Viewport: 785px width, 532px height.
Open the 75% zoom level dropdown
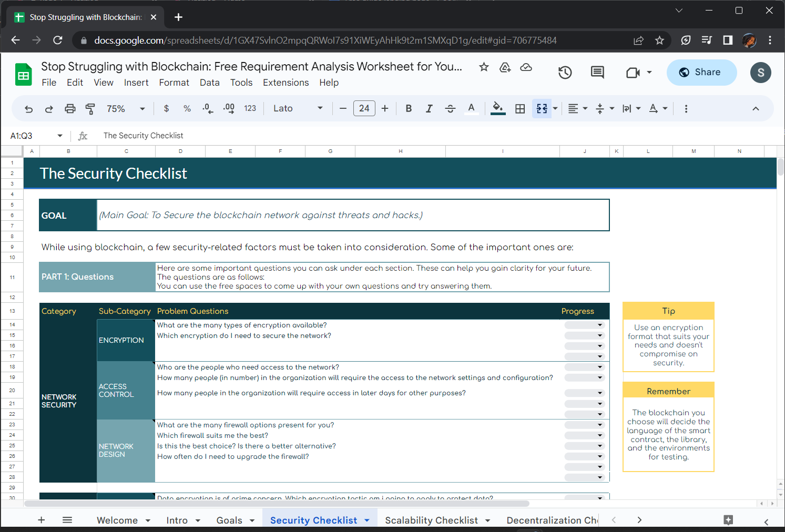[126, 109]
